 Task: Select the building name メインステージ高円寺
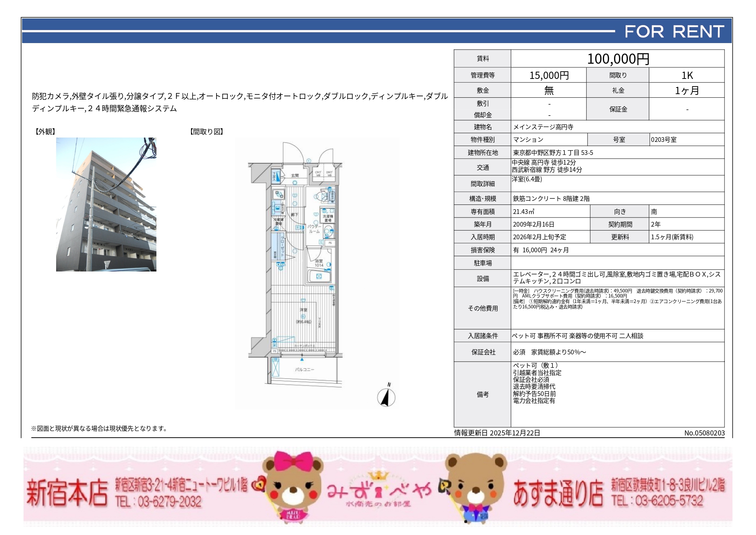click(x=543, y=127)
